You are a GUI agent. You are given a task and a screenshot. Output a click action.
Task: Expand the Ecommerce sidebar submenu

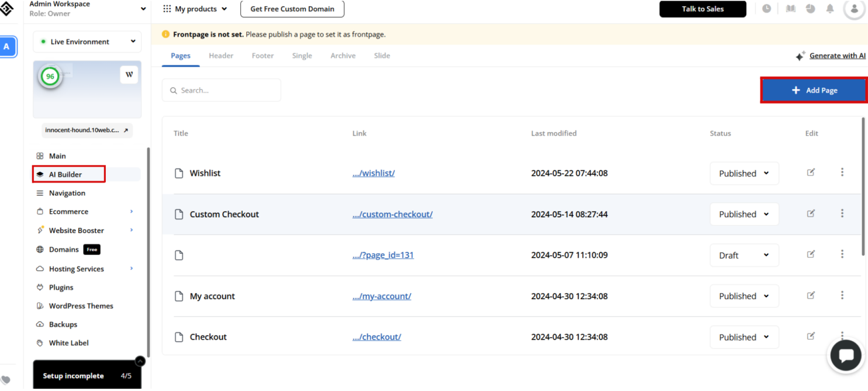pyautogui.click(x=132, y=212)
